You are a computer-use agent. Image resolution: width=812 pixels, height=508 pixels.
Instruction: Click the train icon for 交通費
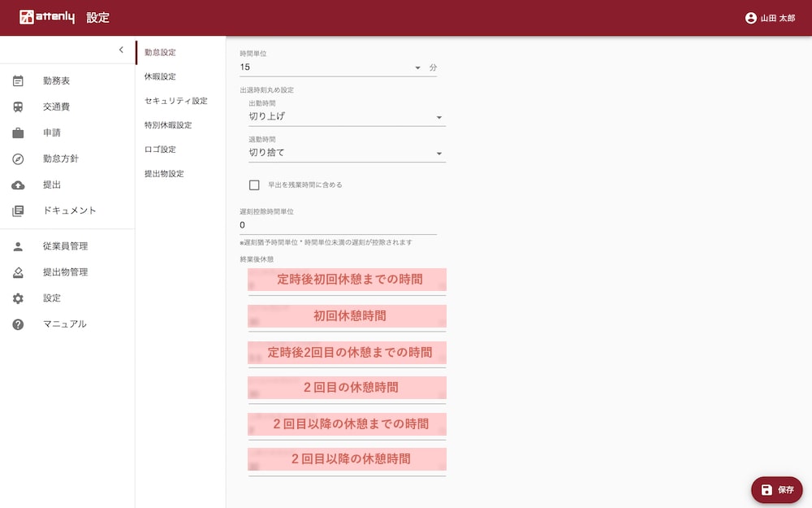tap(18, 107)
